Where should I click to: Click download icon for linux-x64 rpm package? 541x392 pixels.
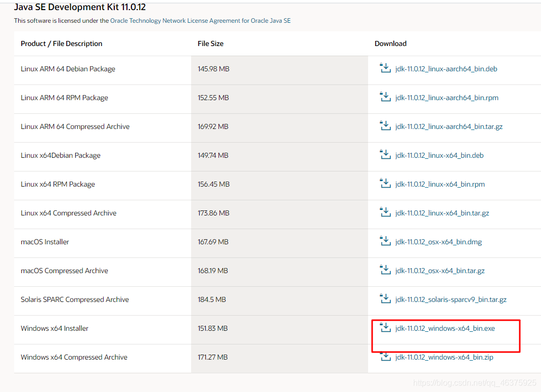point(385,184)
